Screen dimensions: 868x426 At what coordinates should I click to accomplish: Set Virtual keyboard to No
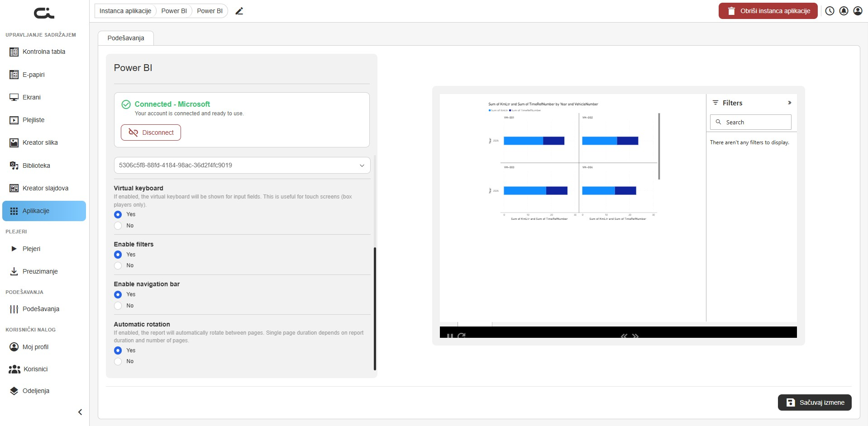[x=118, y=226]
